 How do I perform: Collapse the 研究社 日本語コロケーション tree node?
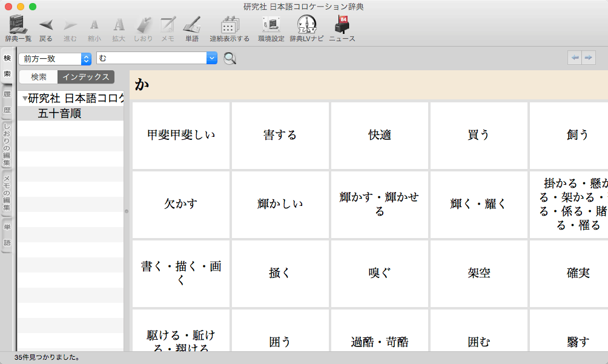tap(25, 99)
